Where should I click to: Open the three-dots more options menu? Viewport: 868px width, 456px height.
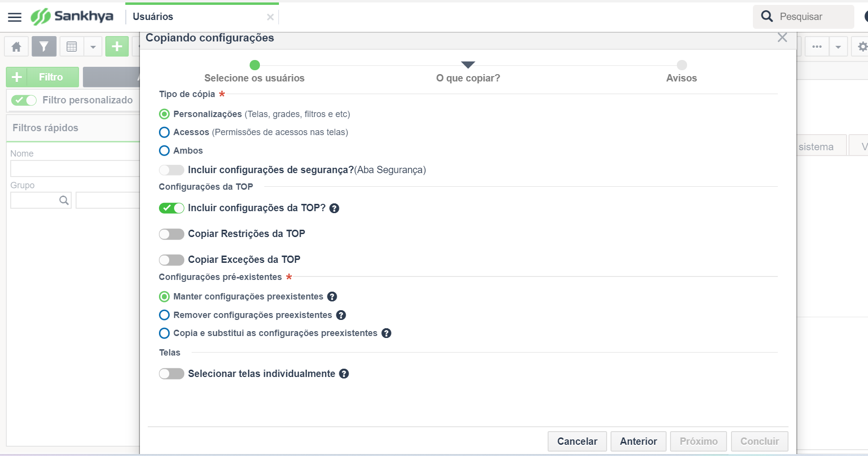tap(817, 47)
